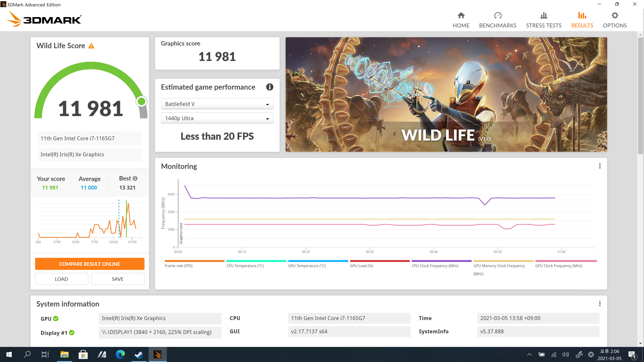This screenshot has height=362, width=644.
Task: Click the Wild Life banner image
Action: [x=446, y=94]
